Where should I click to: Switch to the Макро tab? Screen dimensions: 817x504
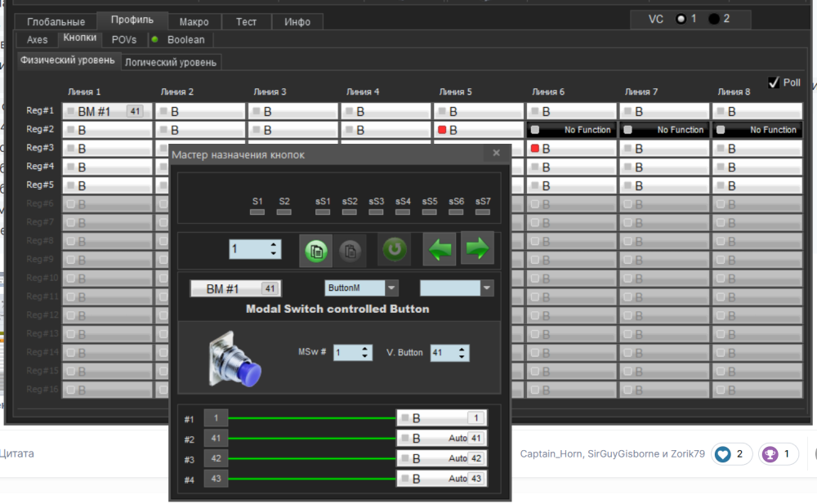tap(194, 21)
